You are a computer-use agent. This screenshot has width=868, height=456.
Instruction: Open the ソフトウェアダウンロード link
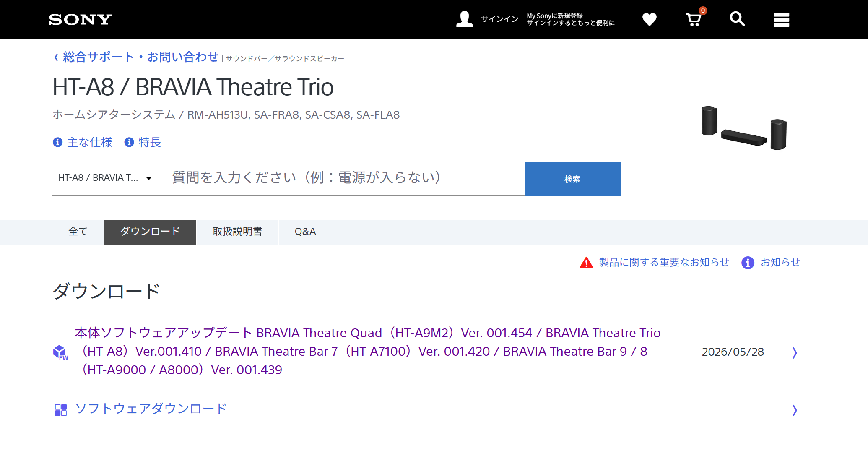(x=151, y=409)
